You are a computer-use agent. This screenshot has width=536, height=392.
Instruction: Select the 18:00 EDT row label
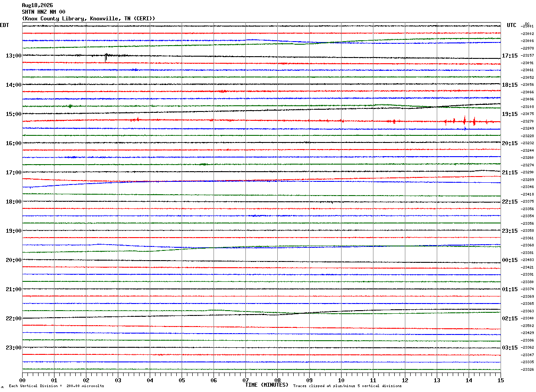click(x=13, y=202)
